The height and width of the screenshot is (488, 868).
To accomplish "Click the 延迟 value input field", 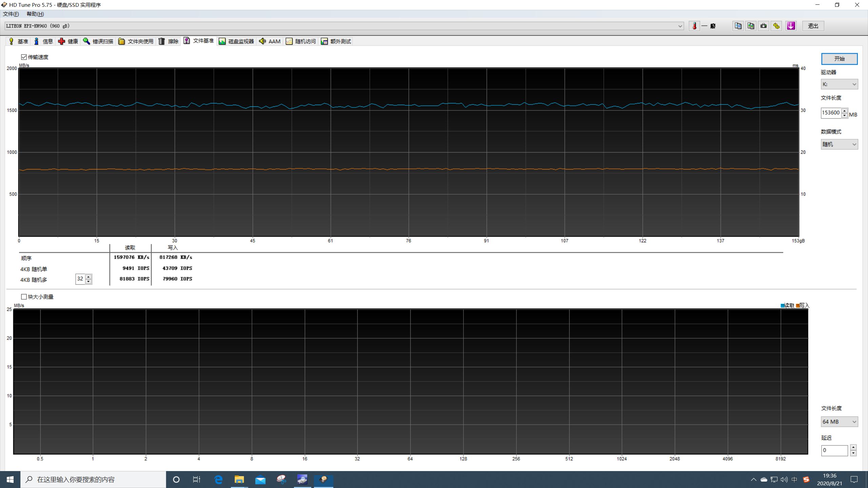I will (834, 450).
